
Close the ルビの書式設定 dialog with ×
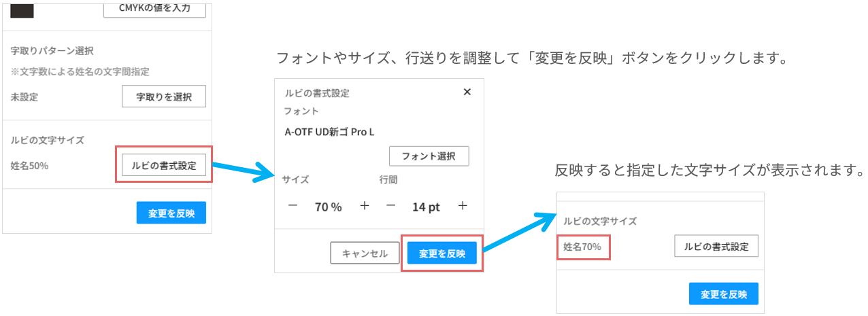[467, 92]
